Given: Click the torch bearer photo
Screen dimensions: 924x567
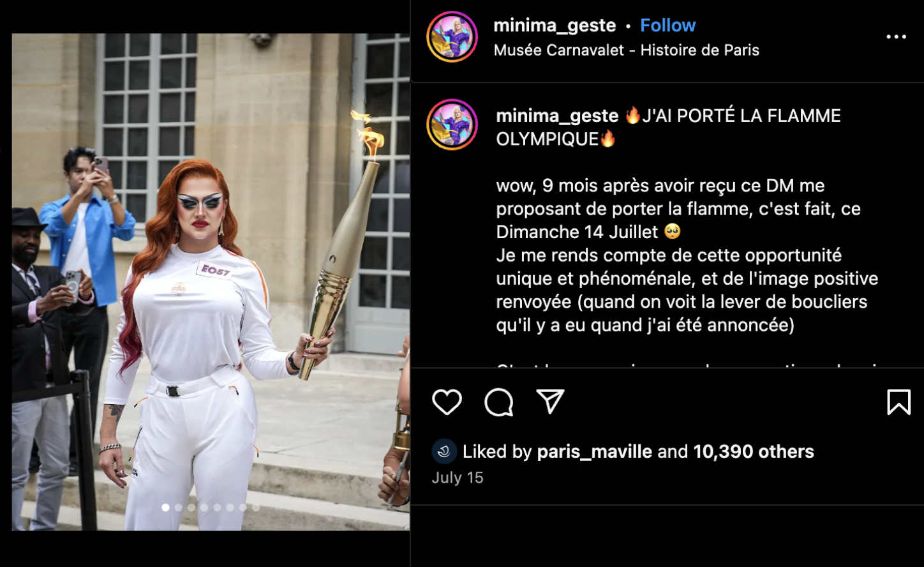Looking at the screenshot, I should pos(211,282).
